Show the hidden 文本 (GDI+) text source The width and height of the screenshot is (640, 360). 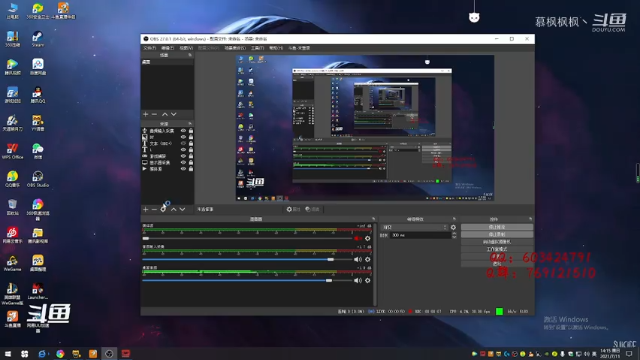coord(183,143)
